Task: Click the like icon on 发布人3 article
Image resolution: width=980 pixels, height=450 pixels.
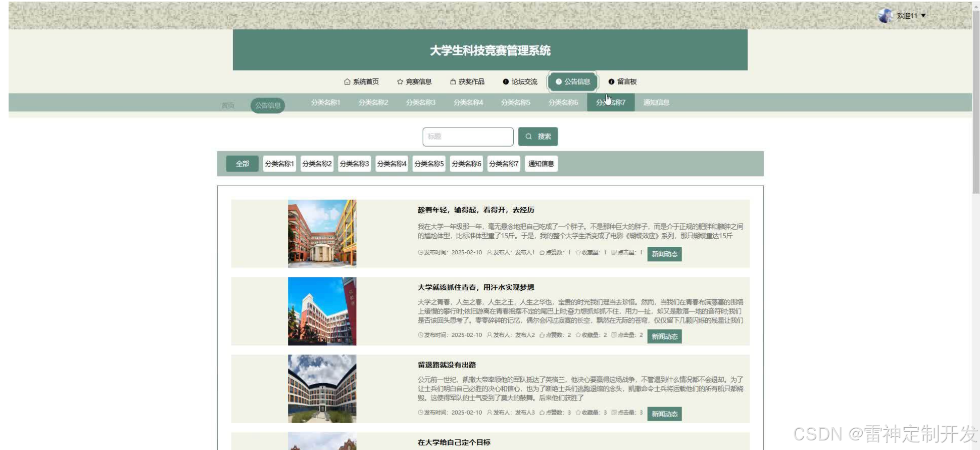Action: pyautogui.click(x=542, y=412)
